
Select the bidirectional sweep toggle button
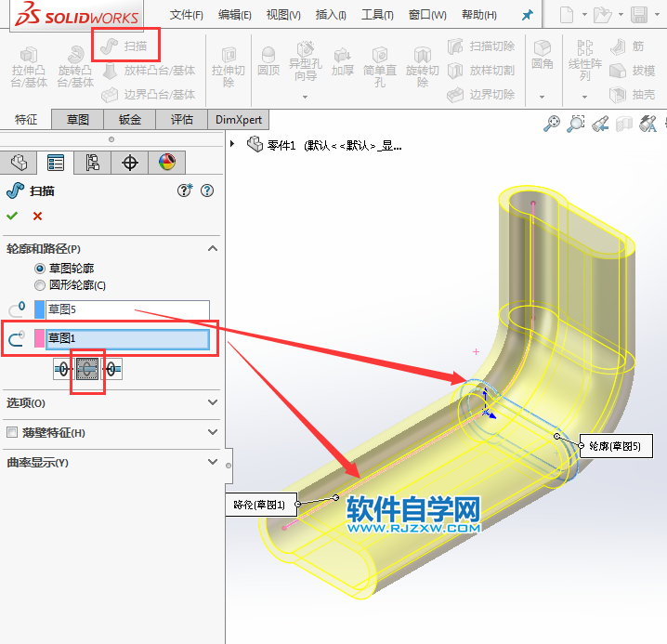coord(87,369)
